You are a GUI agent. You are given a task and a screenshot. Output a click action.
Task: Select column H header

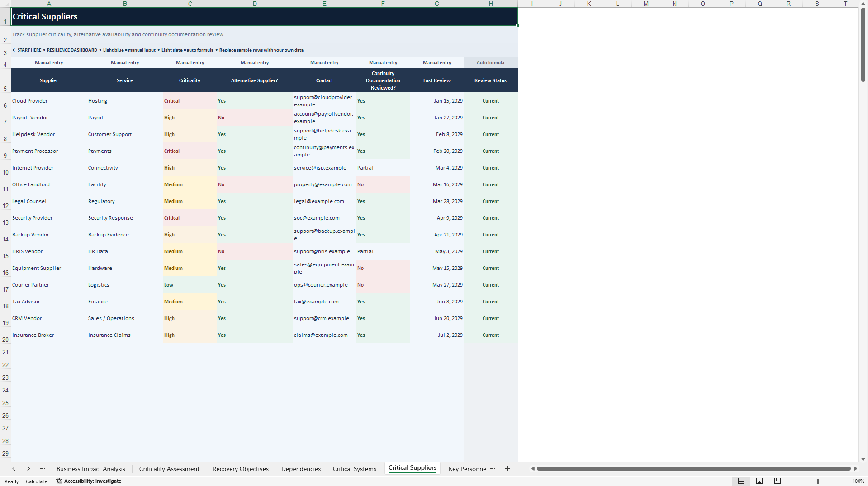(491, 4)
